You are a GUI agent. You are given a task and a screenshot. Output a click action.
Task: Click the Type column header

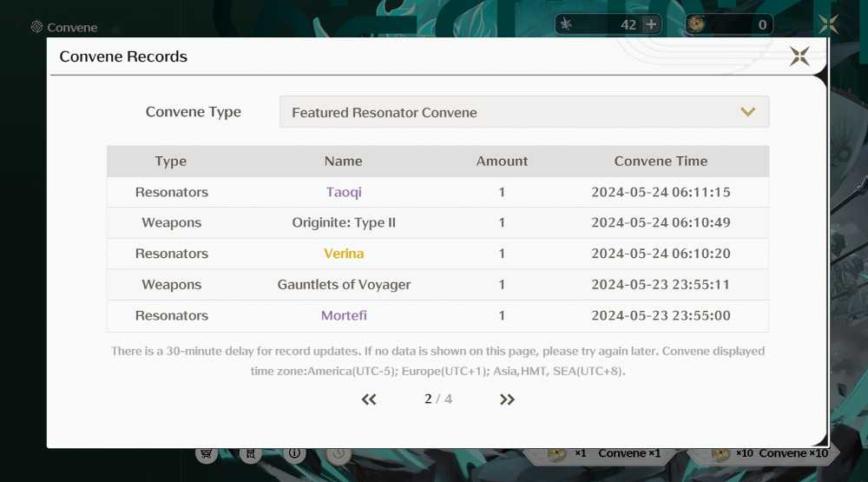coord(170,162)
